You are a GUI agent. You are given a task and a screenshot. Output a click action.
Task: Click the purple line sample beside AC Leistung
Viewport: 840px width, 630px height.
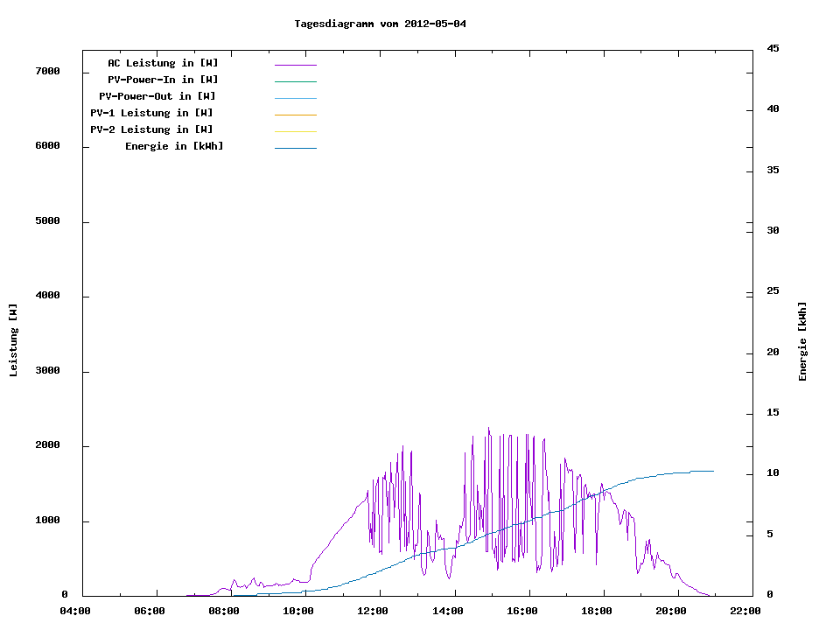tap(295, 65)
